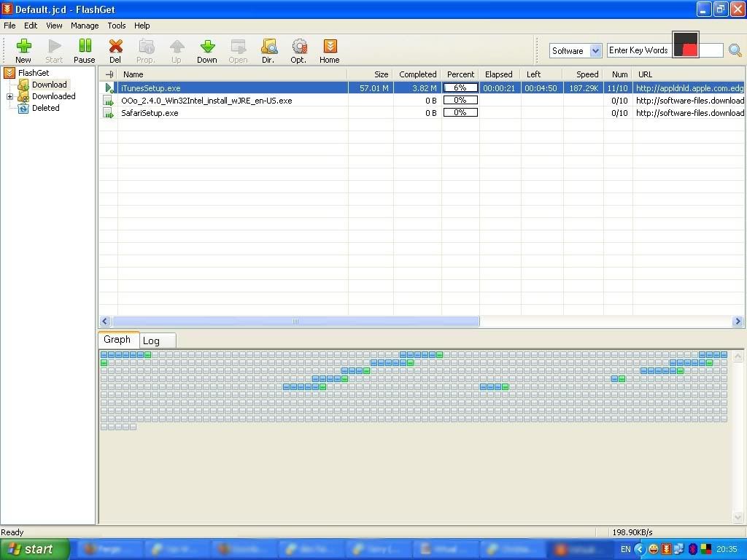Image resolution: width=747 pixels, height=560 pixels.
Task: Click the 0% progress bar for OOo_2.4.0
Action: click(461, 100)
